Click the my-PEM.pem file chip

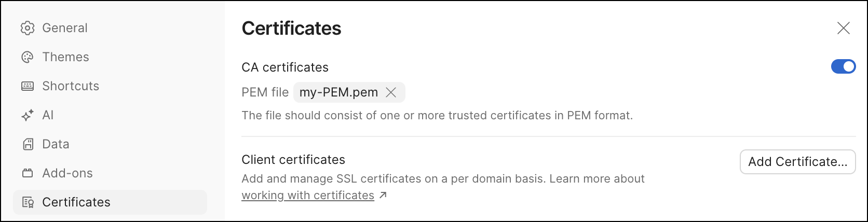[338, 92]
